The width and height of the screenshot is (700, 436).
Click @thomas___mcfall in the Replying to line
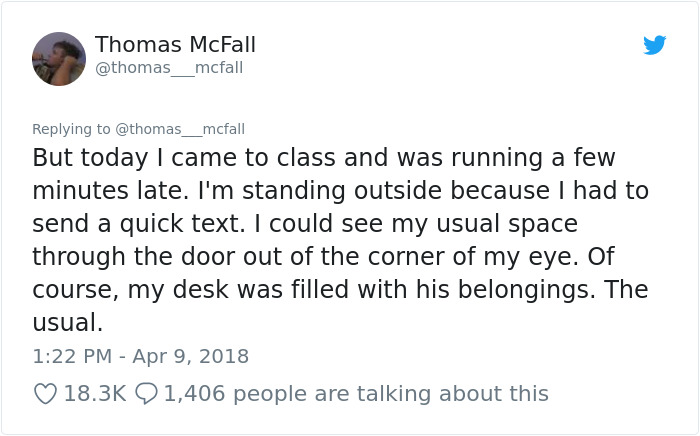pos(180,129)
